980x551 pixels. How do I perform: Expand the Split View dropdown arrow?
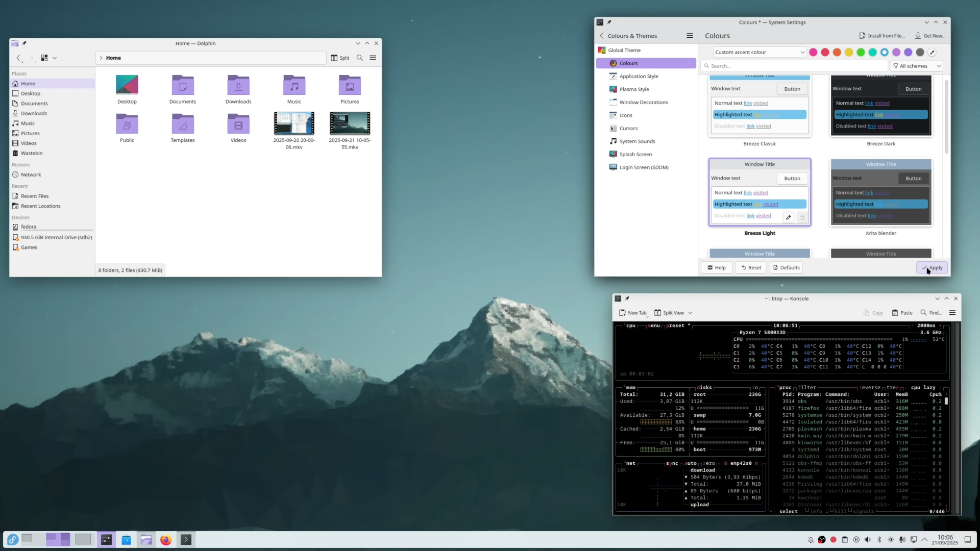690,313
